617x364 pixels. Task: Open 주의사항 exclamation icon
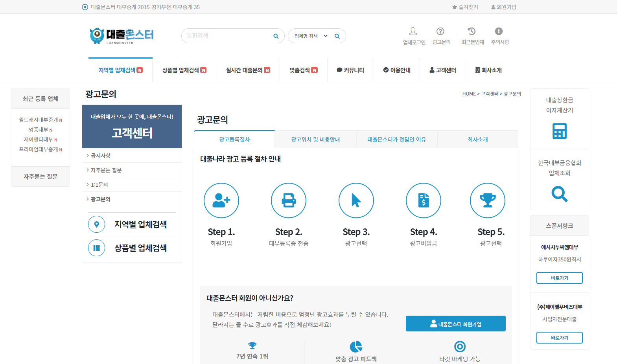[x=499, y=31]
